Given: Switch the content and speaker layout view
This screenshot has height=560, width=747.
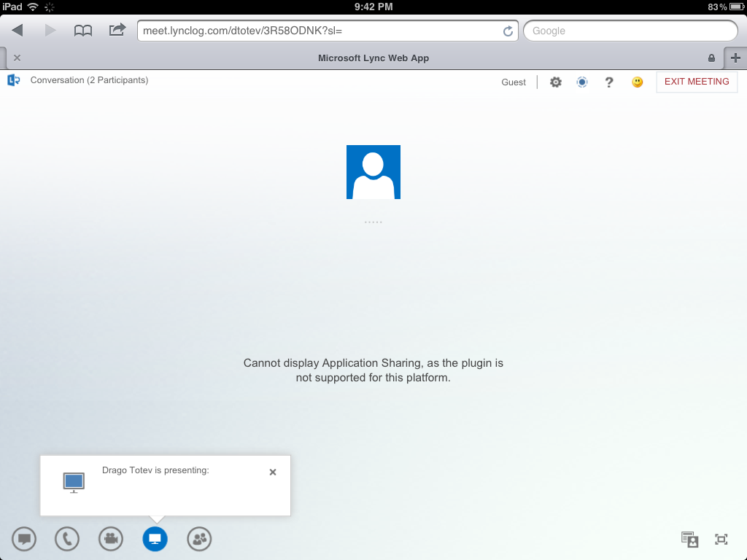Looking at the screenshot, I should tap(689, 539).
